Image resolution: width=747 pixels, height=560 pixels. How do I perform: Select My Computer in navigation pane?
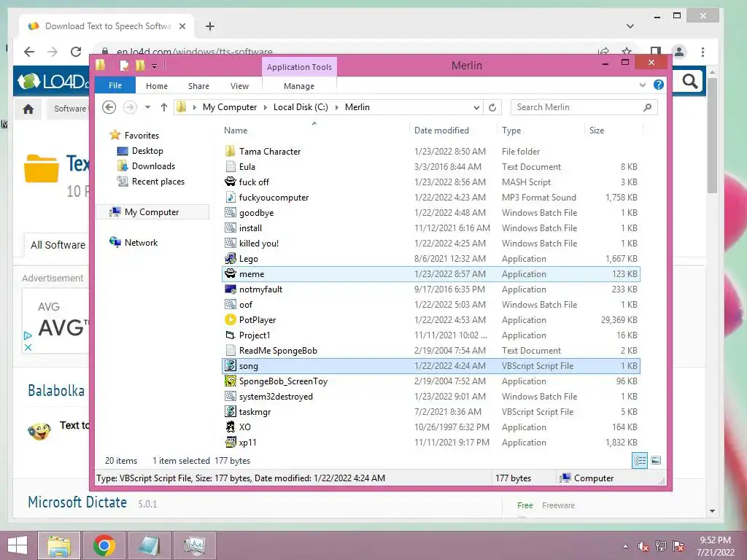152,212
